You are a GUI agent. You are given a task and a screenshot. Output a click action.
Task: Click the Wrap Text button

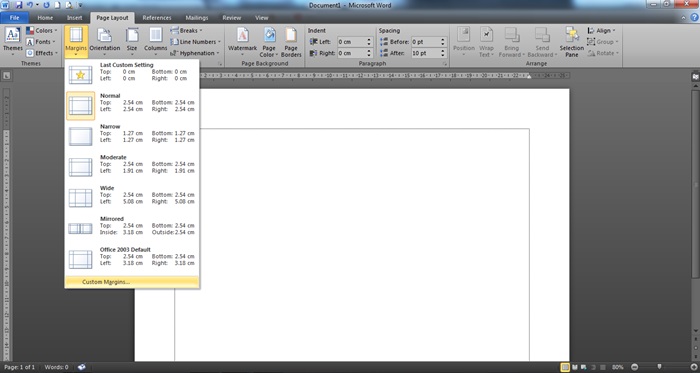(486, 41)
